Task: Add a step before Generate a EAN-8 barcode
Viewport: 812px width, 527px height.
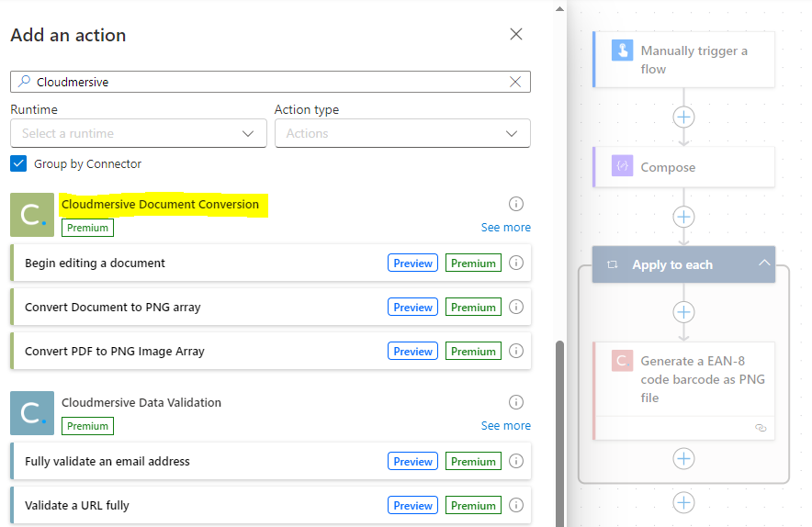Action: (683, 312)
